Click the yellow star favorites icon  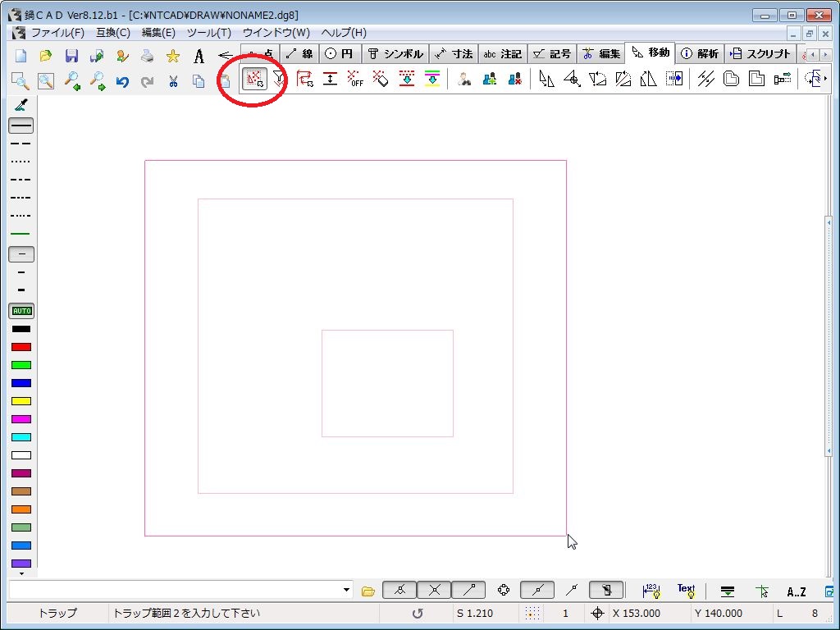click(172, 55)
